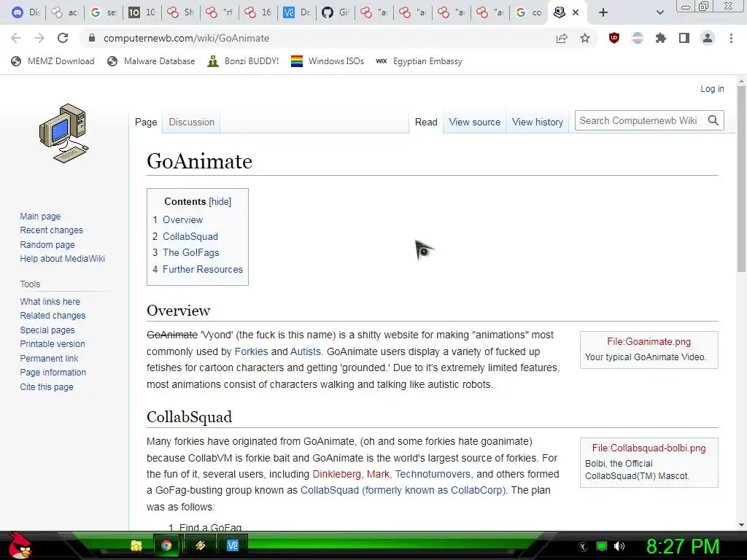
Task: Select the Read tab
Action: (426, 122)
